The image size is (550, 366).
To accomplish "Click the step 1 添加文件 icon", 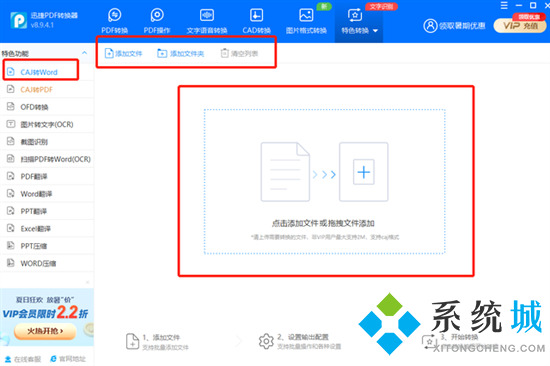I will [x=132, y=341].
